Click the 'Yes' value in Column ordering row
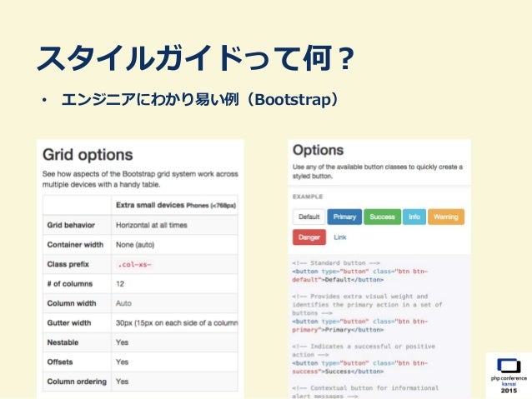The image size is (532, 399). tap(122, 382)
